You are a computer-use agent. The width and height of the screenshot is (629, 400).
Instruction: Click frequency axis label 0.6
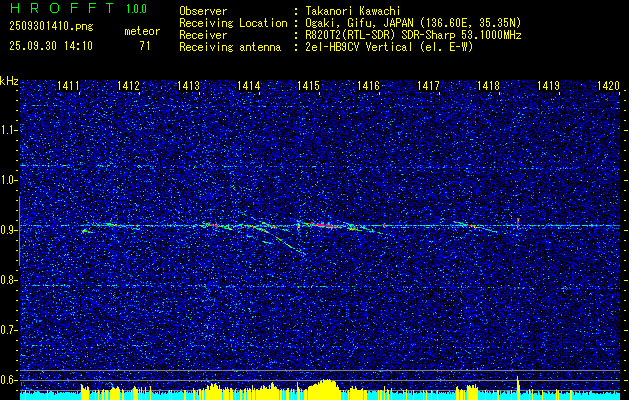pyautogui.click(x=9, y=380)
